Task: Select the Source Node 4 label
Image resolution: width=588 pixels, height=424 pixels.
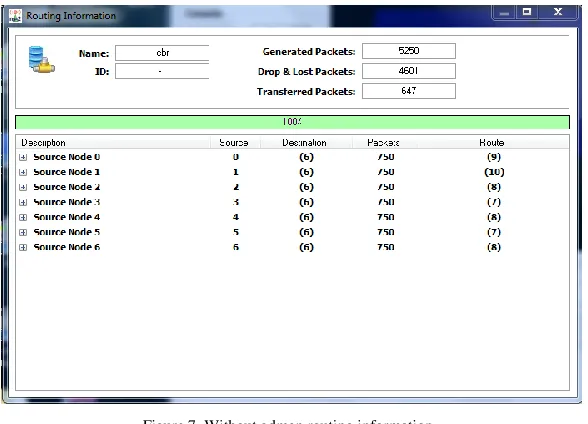Action: (67, 217)
